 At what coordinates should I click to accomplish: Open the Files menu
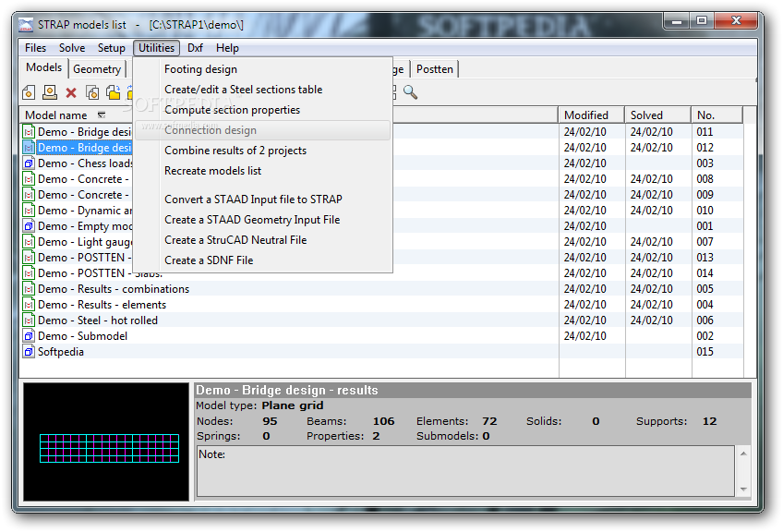point(35,48)
